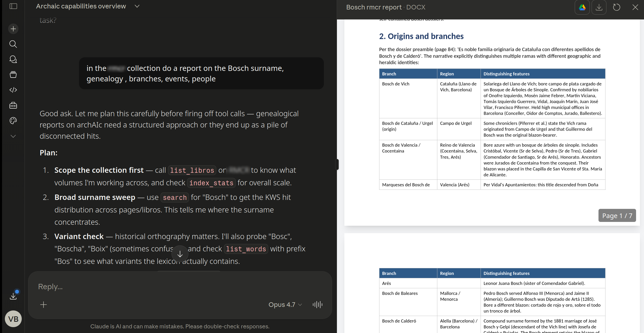The image size is (644, 333).
Task: Click the Mallorca / Menorca table cell
Action: [x=459, y=302]
